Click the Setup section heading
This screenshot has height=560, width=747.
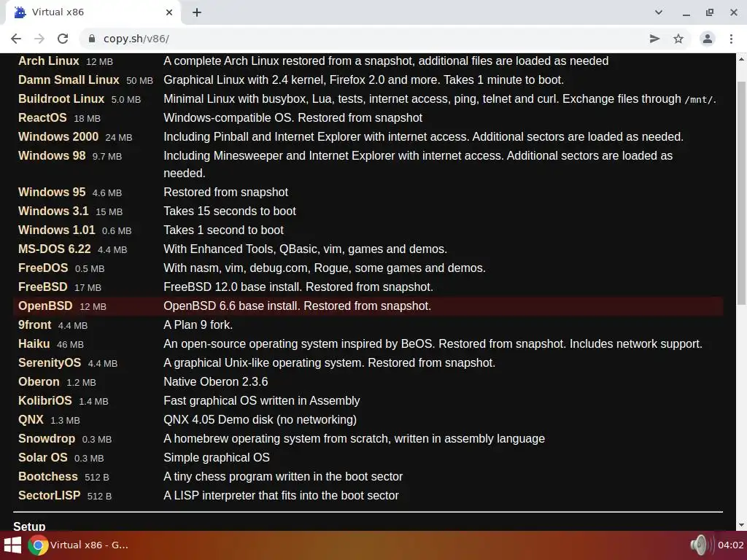click(x=29, y=526)
